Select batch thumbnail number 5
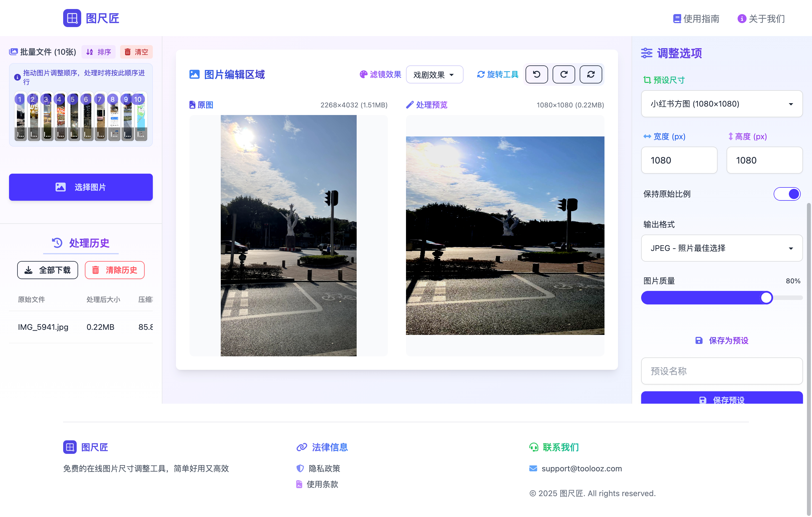Image resolution: width=812 pixels, height=517 pixels. [74, 116]
